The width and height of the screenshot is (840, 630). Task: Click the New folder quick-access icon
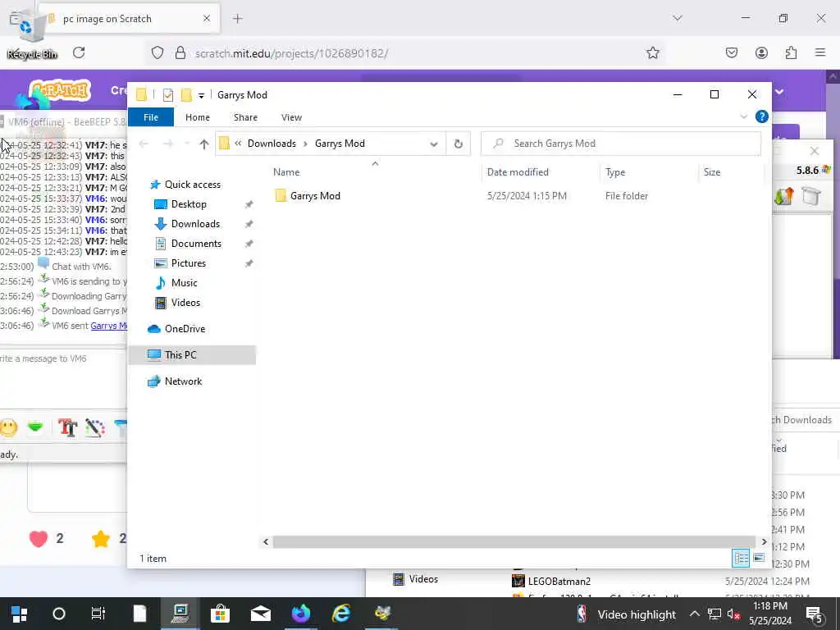pyautogui.click(x=186, y=95)
